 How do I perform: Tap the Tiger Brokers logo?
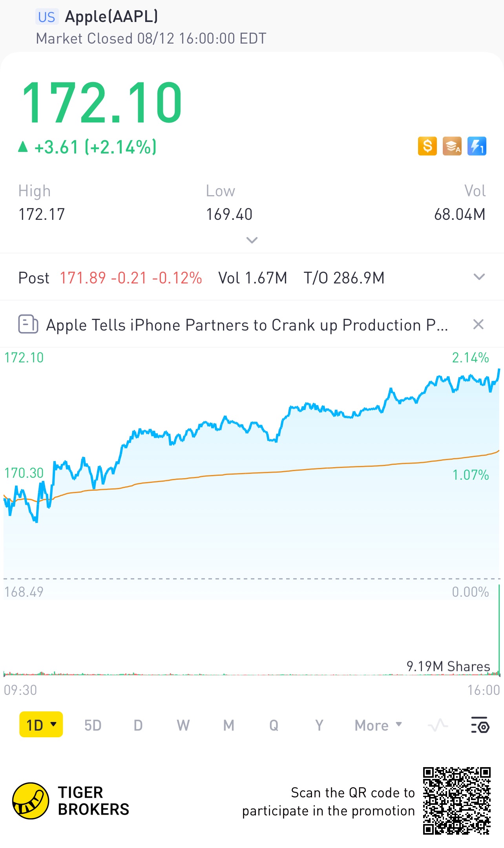click(31, 801)
